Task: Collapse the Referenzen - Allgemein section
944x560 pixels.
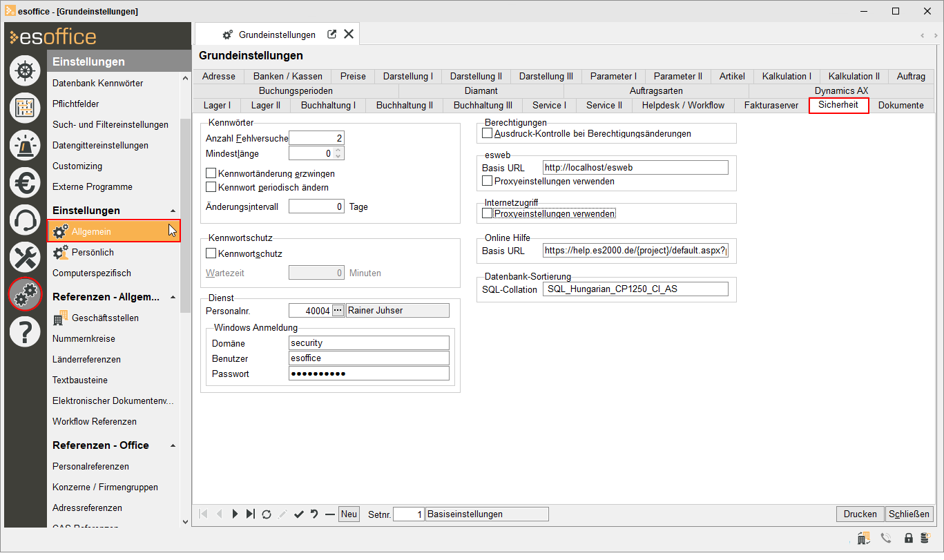Action: pyautogui.click(x=173, y=297)
